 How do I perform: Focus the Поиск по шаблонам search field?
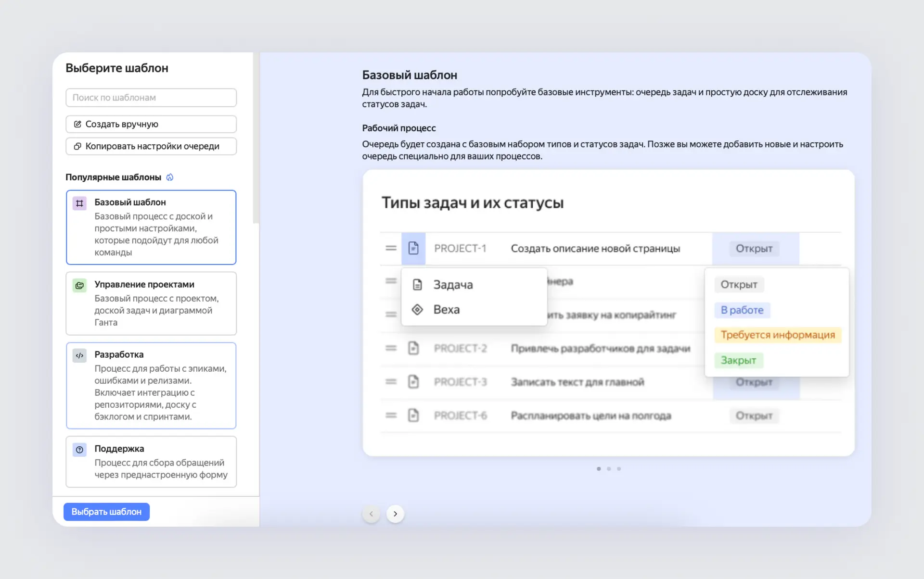tap(151, 98)
